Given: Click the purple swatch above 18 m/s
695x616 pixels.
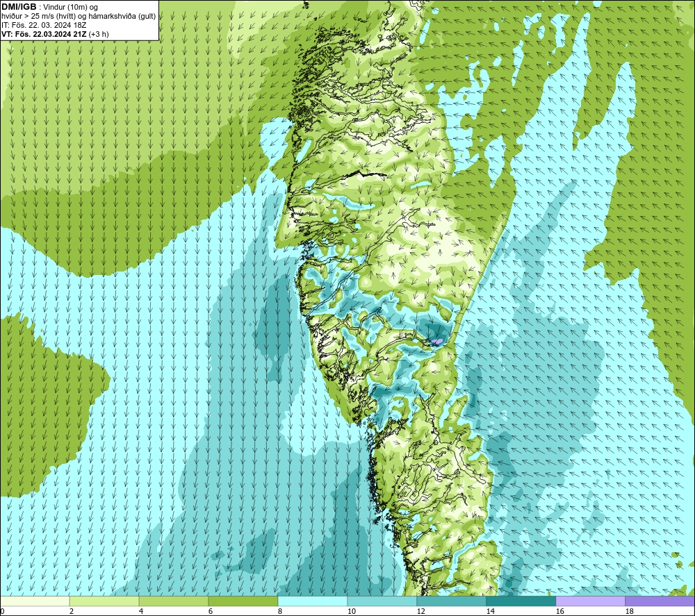Looking at the screenshot, I should point(660,601).
